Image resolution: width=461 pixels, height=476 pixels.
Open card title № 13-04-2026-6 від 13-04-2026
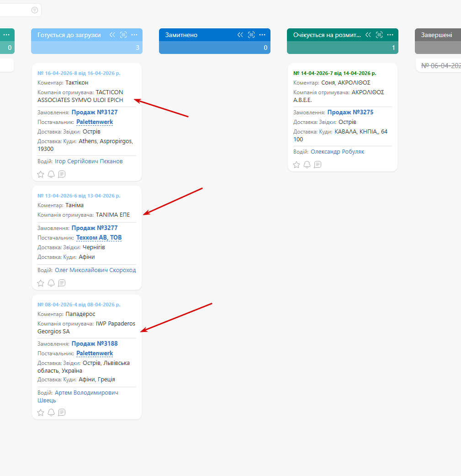coord(79,196)
